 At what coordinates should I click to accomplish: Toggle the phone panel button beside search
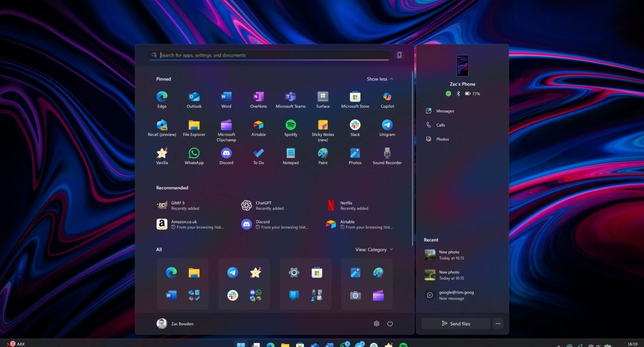point(399,55)
